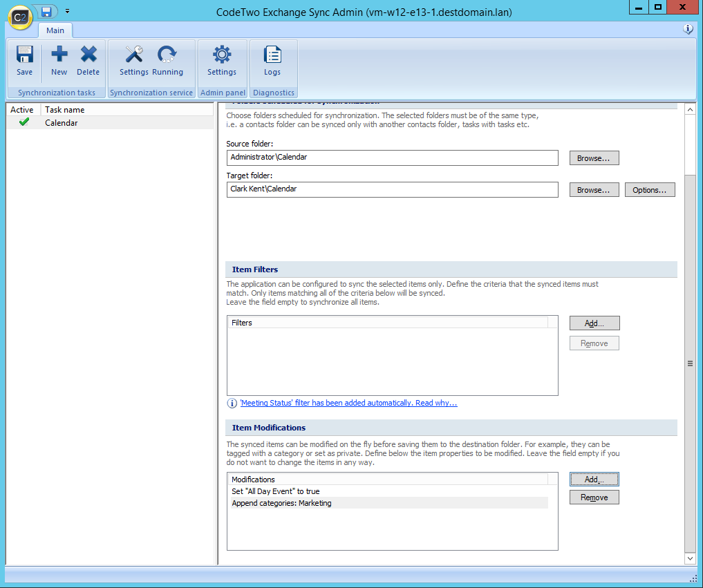
Task: Select 'Set All Day Event to true' modification
Action: tap(388, 491)
